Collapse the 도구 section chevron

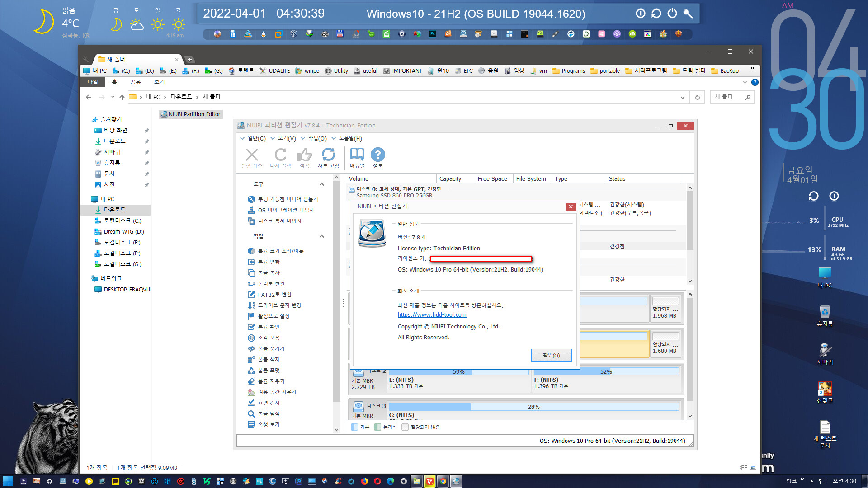click(x=321, y=184)
